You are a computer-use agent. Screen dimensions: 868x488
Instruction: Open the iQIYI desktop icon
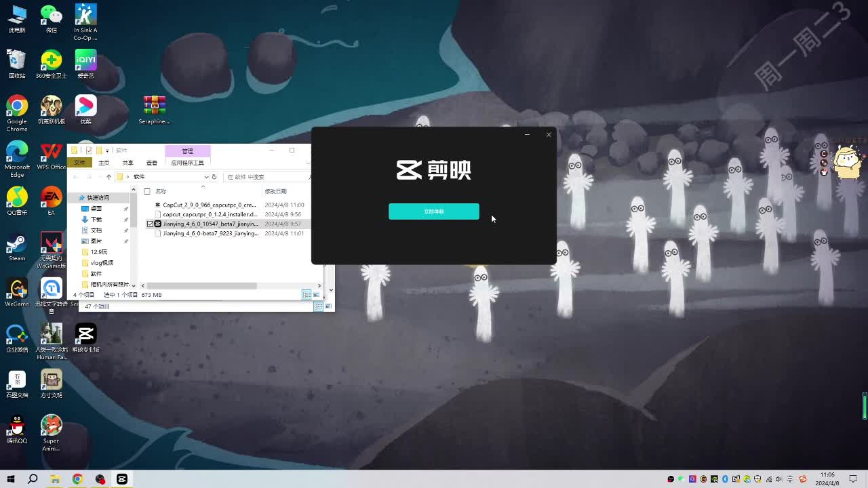click(85, 64)
